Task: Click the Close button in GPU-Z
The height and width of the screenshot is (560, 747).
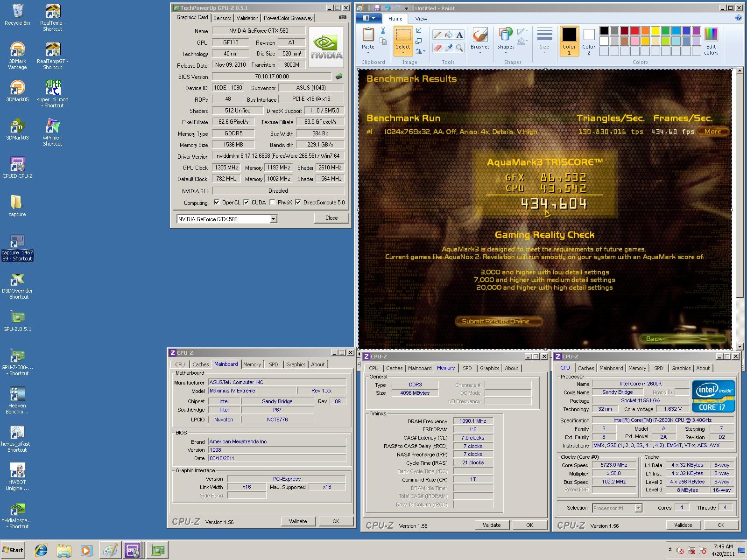Action: pos(331,218)
